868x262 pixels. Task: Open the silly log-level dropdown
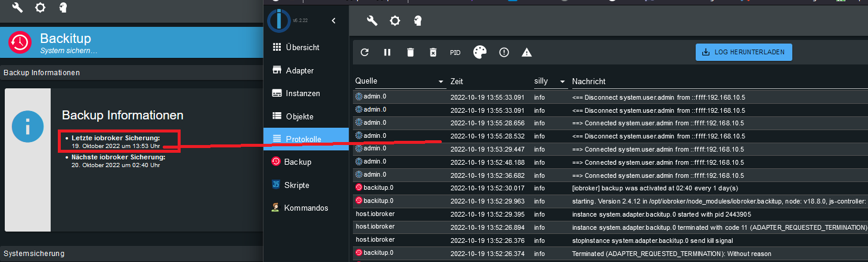[550, 81]
